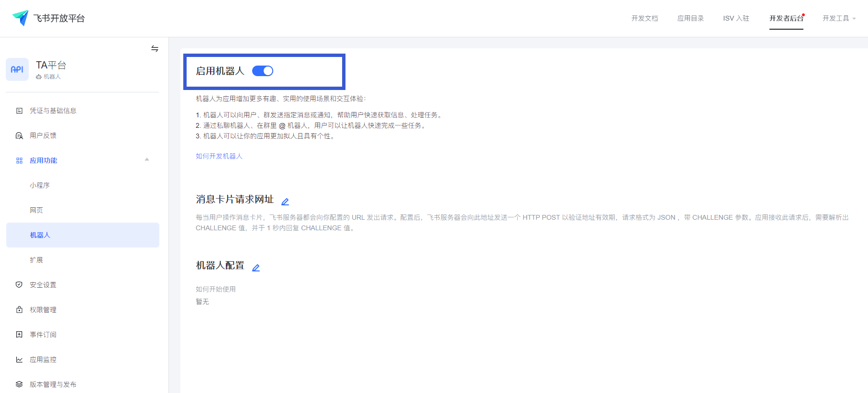Screen dimensions: 868x393
Task: Open the 如何开发机器人 link
Action: [219, 156]
